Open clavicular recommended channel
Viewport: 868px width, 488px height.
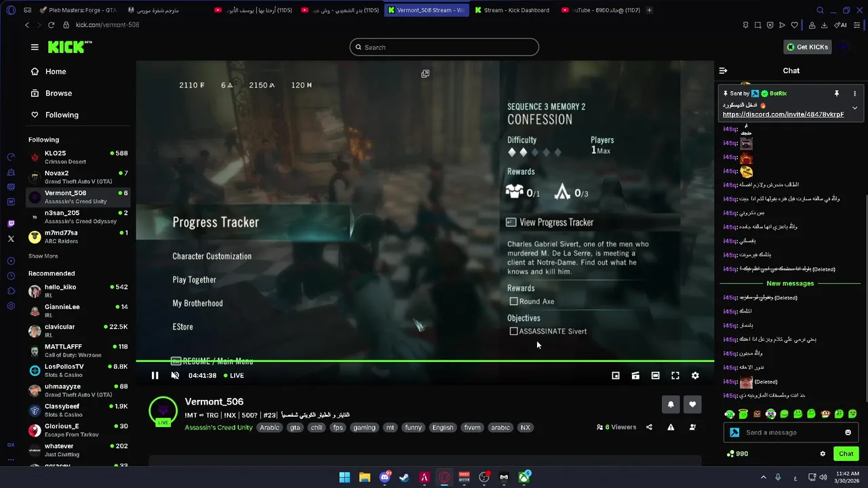78,330
